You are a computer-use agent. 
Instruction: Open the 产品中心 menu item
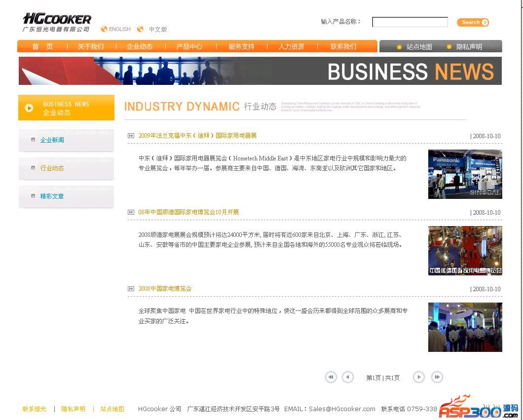pos(189,47)
